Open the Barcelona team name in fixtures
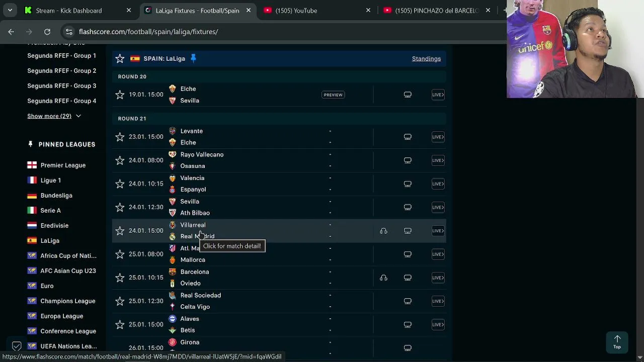 194,272
